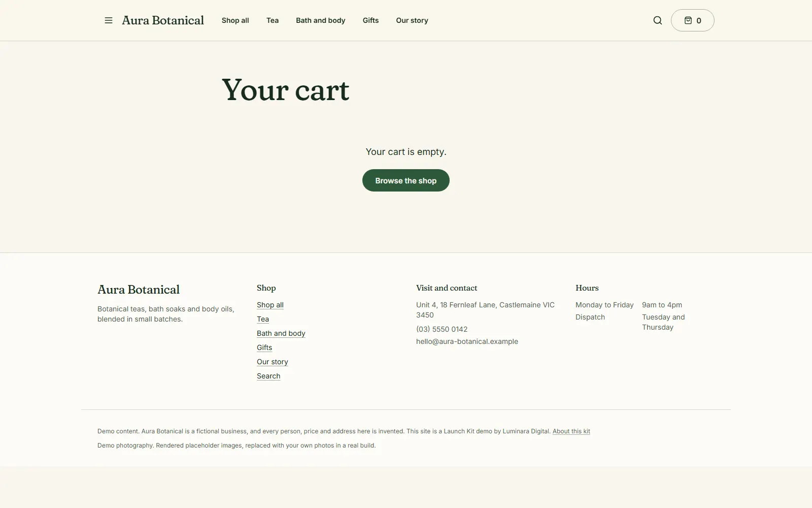Follow the footer Tea link

(263, 319)
